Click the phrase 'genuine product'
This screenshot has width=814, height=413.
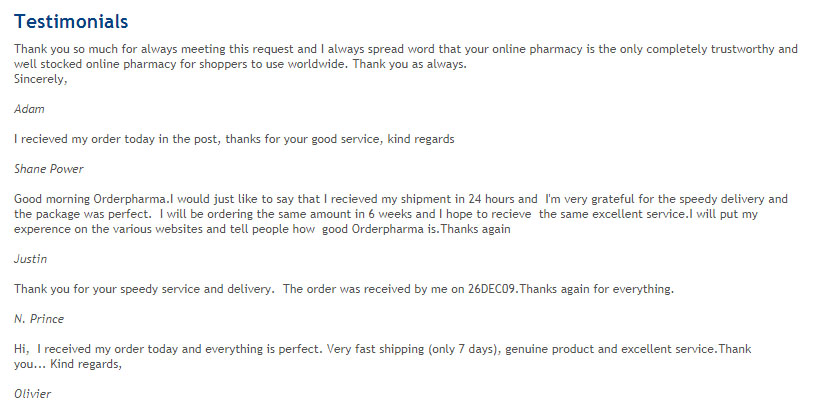click(549, 349)
